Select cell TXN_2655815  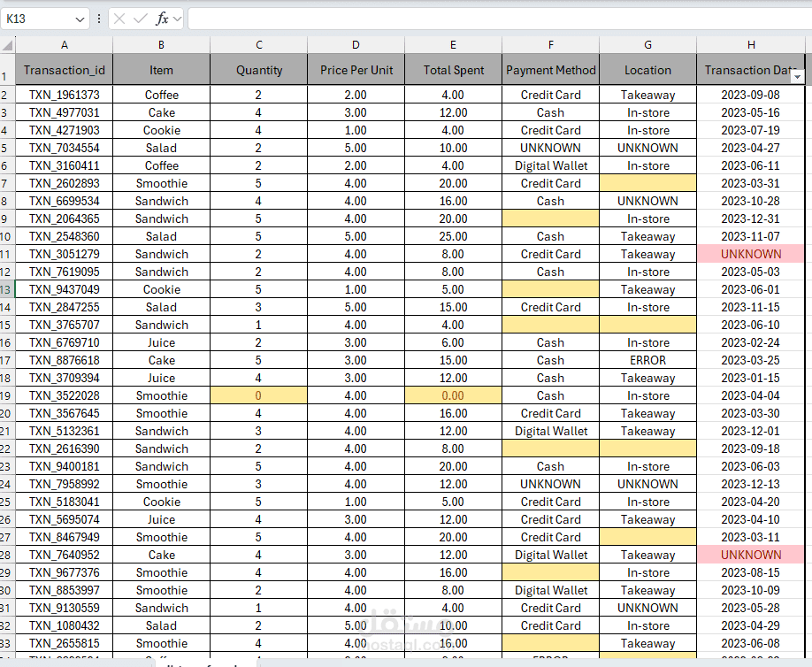point(65,643)
